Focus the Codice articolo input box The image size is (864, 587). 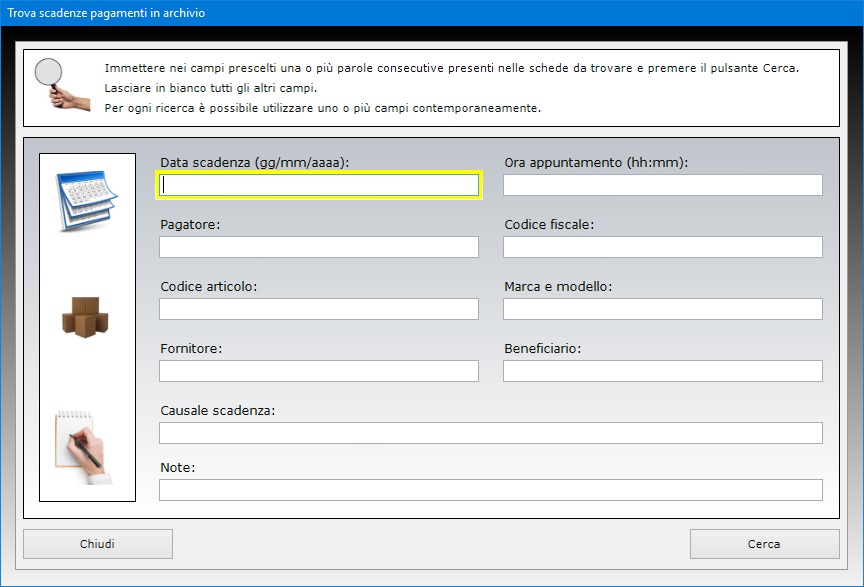319,309
